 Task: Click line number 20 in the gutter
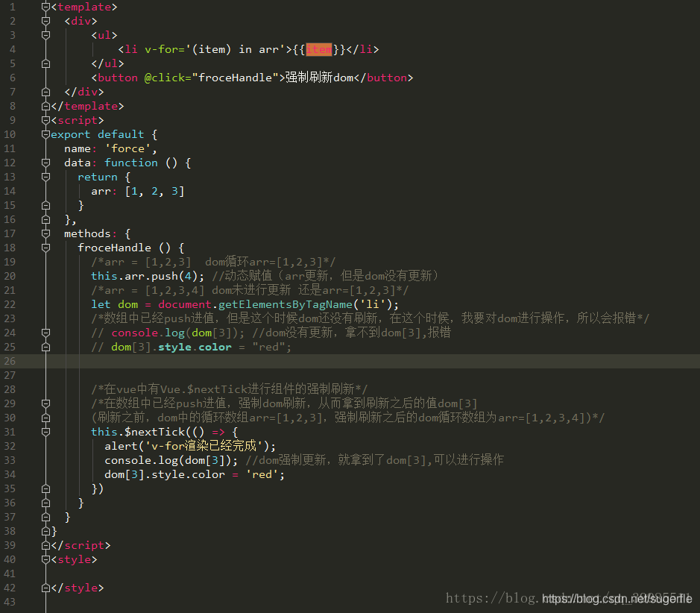coord(10,276)
